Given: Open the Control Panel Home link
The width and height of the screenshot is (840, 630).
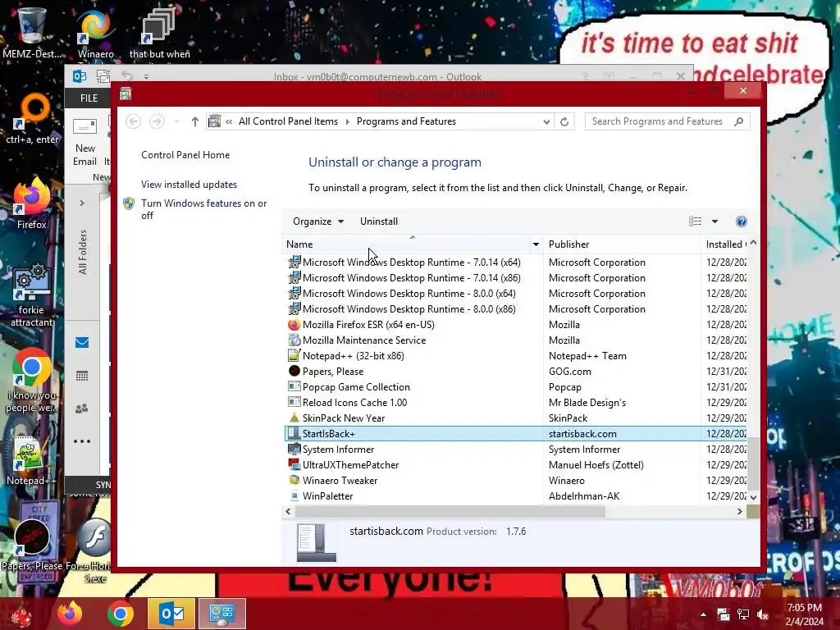Looking at the screenshot, I should point(185,155).
